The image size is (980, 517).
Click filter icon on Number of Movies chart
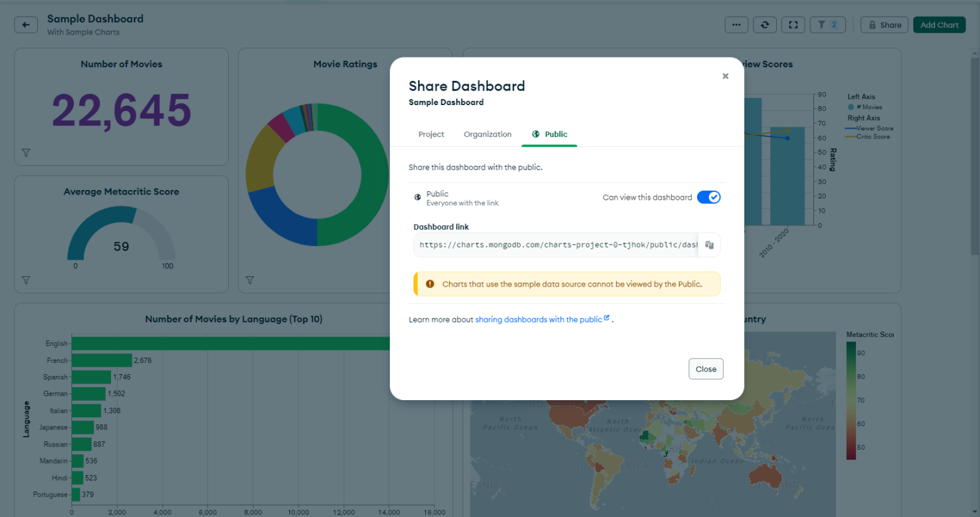pos(26,153)
